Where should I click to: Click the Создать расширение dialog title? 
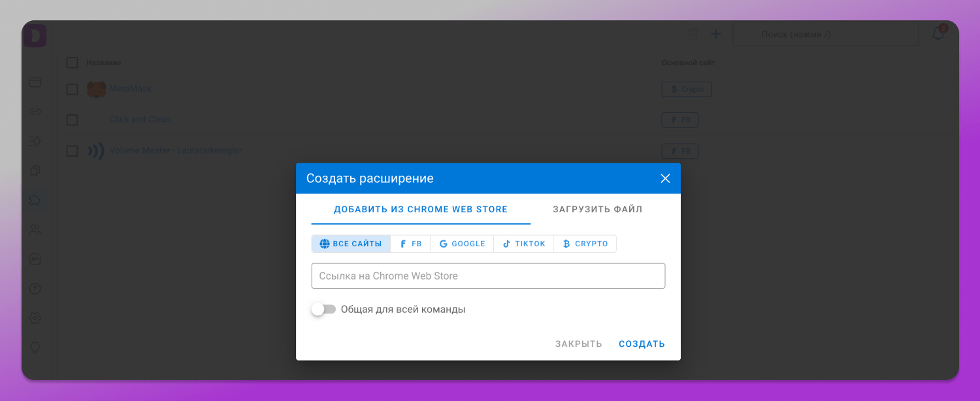point(370,178)
